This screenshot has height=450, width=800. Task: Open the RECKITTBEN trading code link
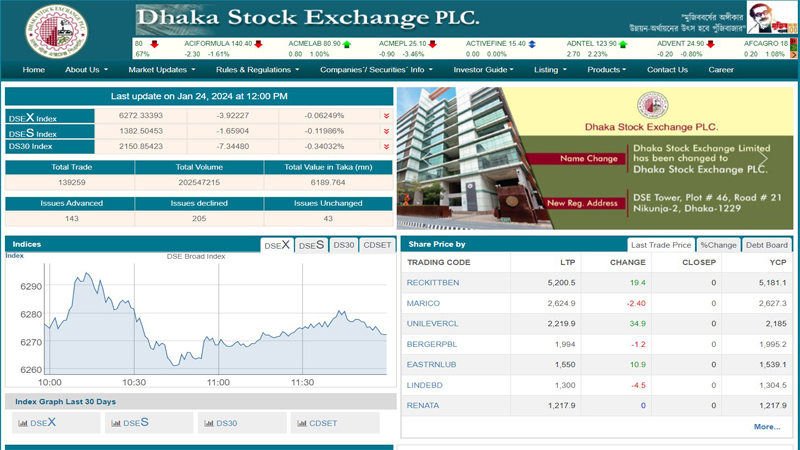coord(433,283)
